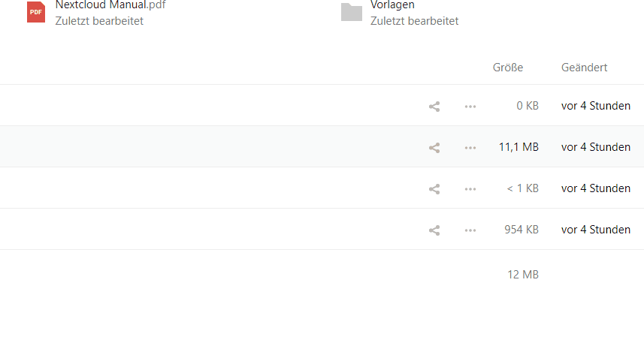Click the share icon in the 0 KB row

pos(434,107)
